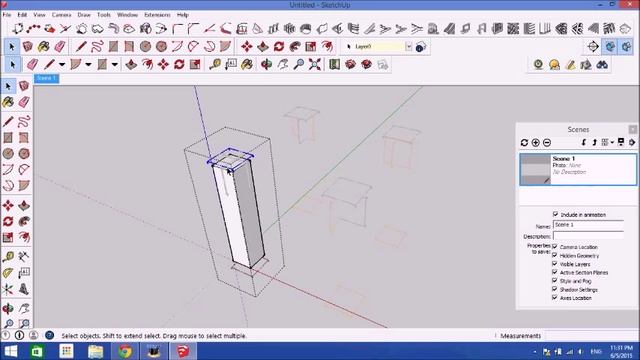This screenshot has width=640, height=360.
Task: Click the Description input field
Action: pyautogui.click(x=588, y=236)
